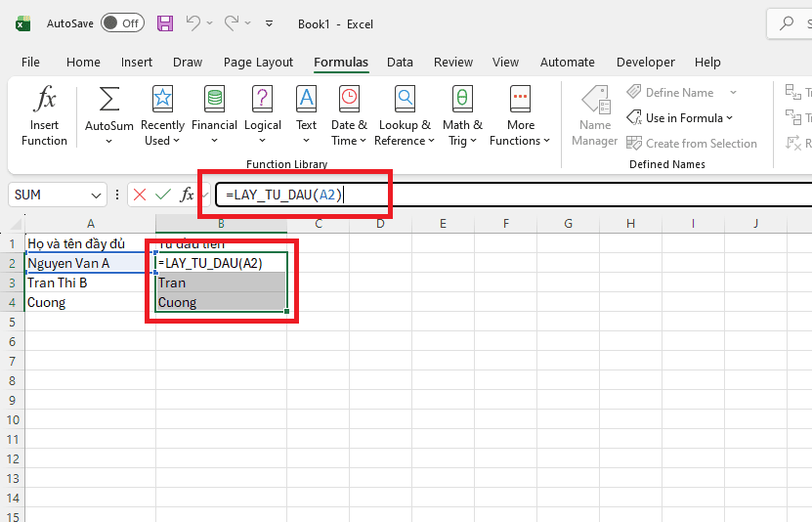
Task: Cancel formula entry with X icon
Action: (x=140, y=195)
